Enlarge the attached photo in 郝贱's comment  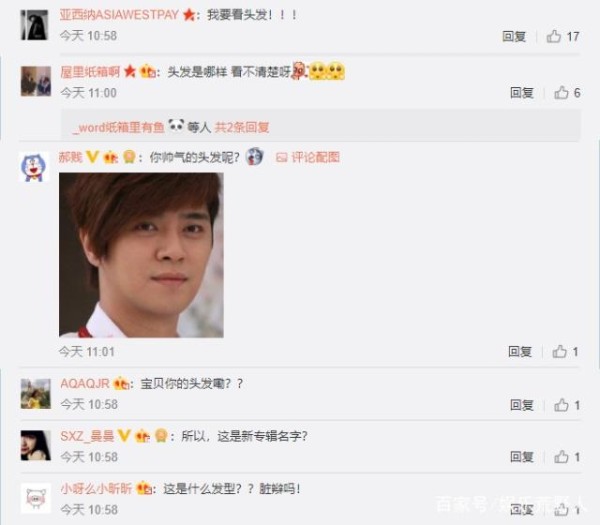pyautogui.click(x=141, y=255)
